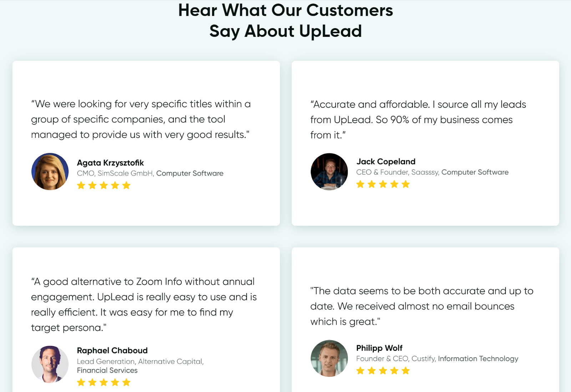Click Computer Software label under Agata

point(190,174)
